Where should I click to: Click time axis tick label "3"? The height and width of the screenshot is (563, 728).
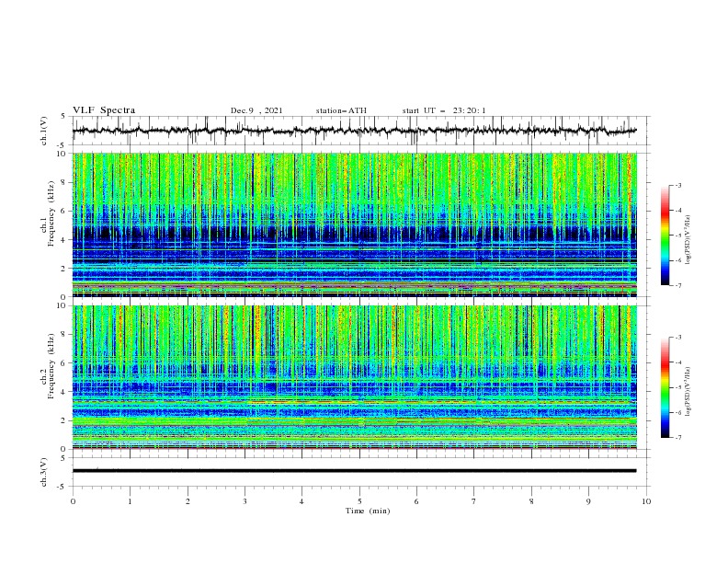245,501
